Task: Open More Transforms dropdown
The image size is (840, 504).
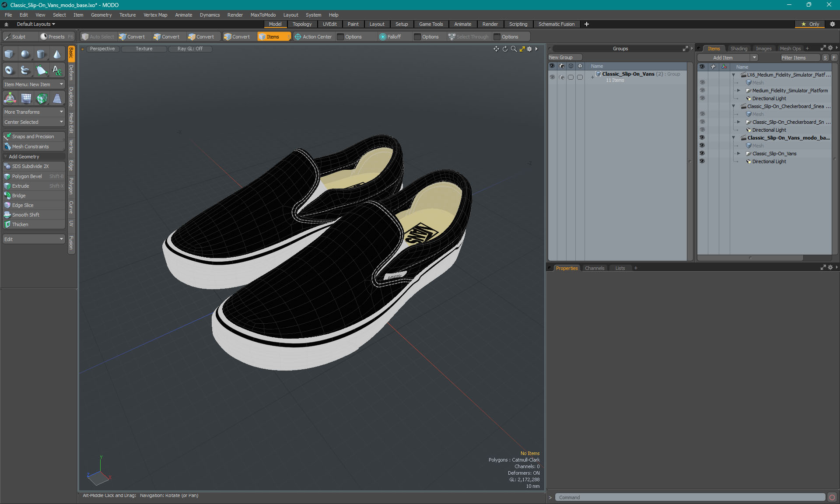Action: click(34, 112)
